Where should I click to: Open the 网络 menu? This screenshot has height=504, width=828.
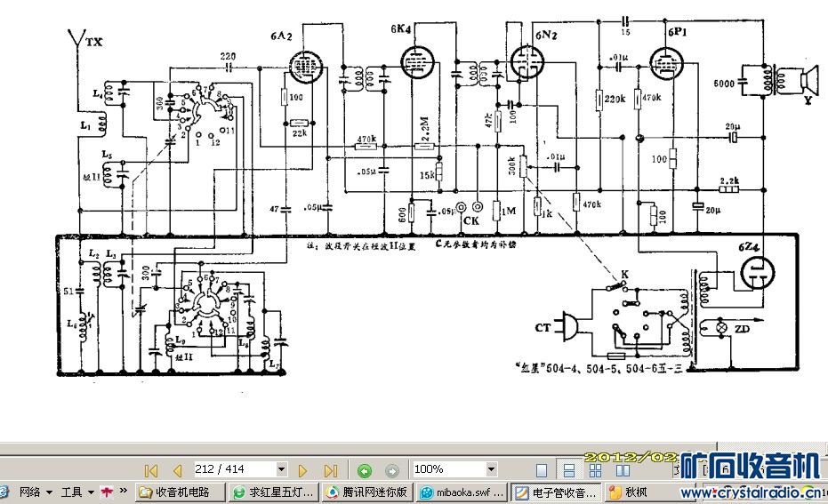pos(35,492)
